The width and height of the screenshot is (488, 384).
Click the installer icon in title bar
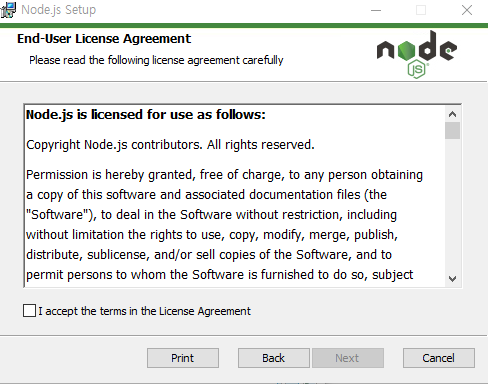[8, 10]
